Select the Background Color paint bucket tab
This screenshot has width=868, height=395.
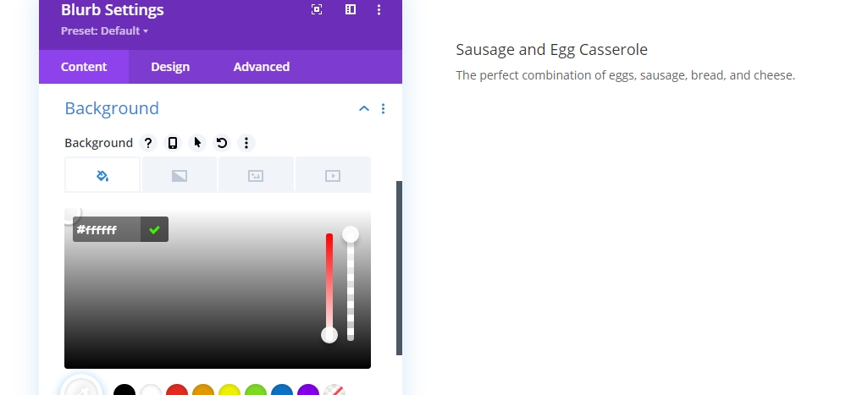(102, 175)
